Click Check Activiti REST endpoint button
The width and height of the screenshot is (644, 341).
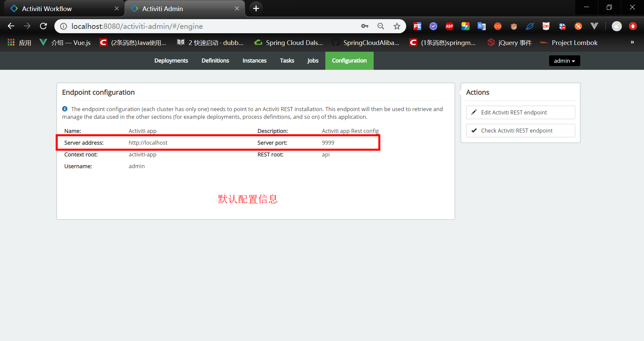click(x=521, y=131)
